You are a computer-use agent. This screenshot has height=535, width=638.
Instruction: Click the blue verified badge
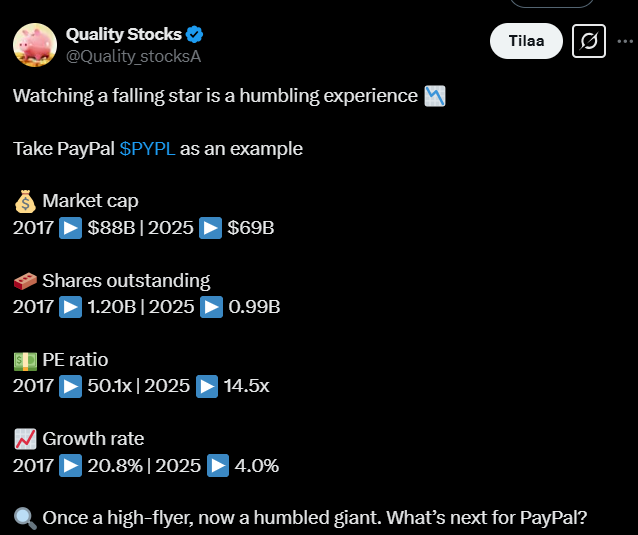pos(195,34)
